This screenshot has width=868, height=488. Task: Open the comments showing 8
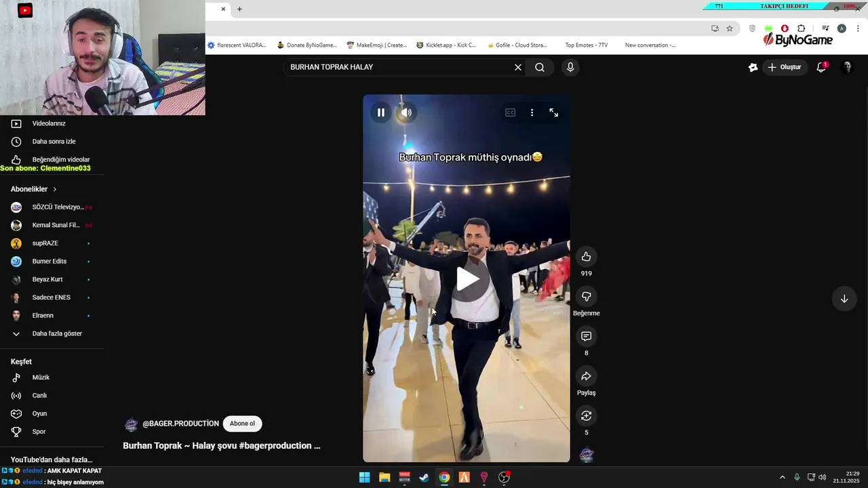coord(586,336)
